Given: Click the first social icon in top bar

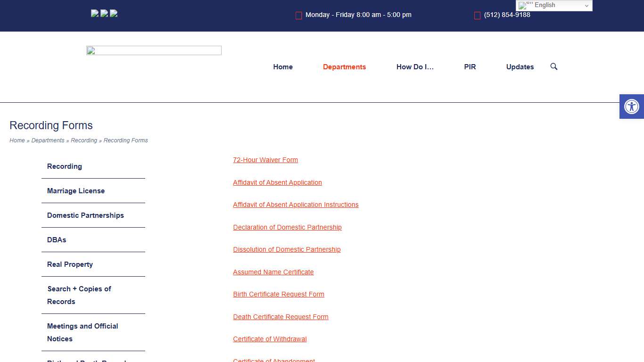Looking at the screenshot, I should coord(95,13).
